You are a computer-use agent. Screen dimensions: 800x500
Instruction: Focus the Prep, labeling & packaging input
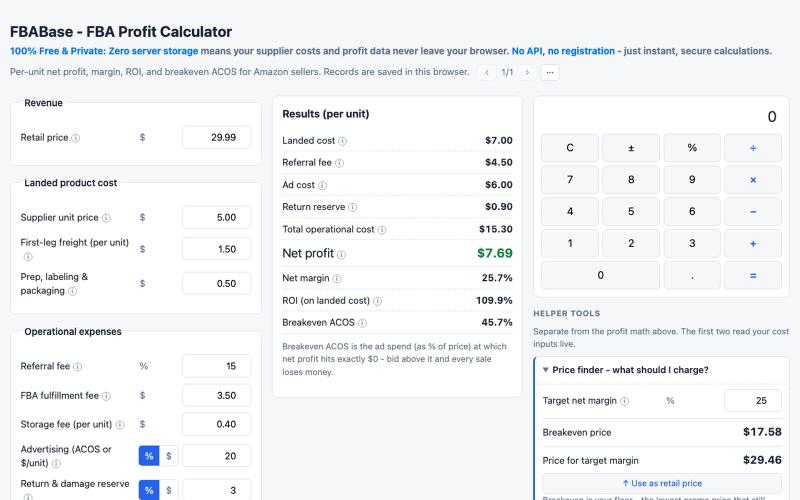(x=216, y=284)
